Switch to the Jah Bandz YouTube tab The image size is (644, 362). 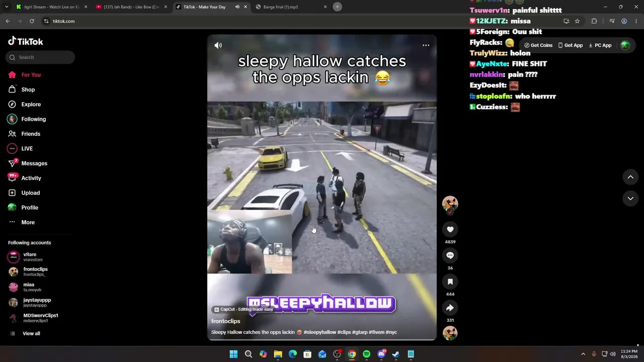[131, 7]
